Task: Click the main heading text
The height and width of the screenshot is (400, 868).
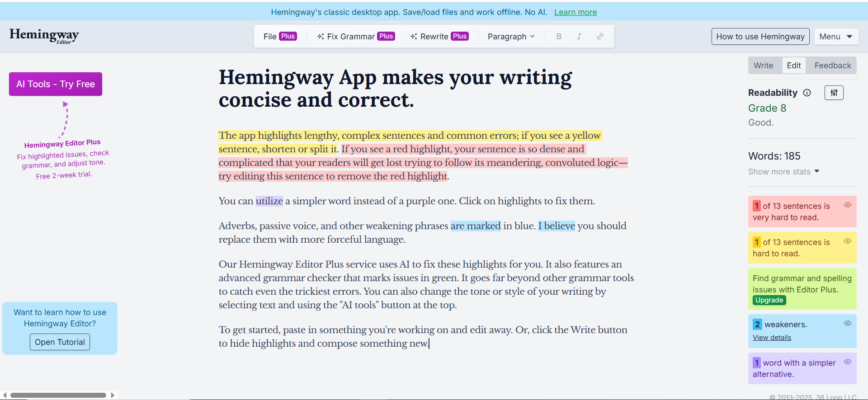Action: click(396, 89)
